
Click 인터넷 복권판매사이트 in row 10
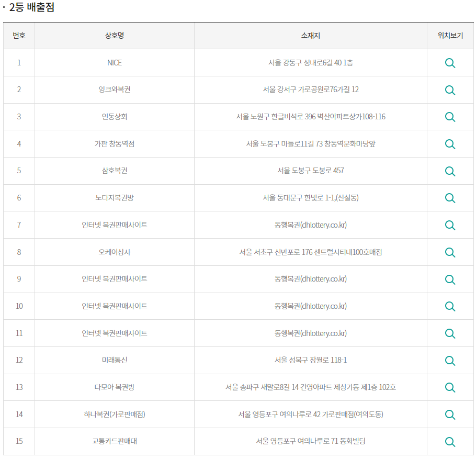[115, 306]
